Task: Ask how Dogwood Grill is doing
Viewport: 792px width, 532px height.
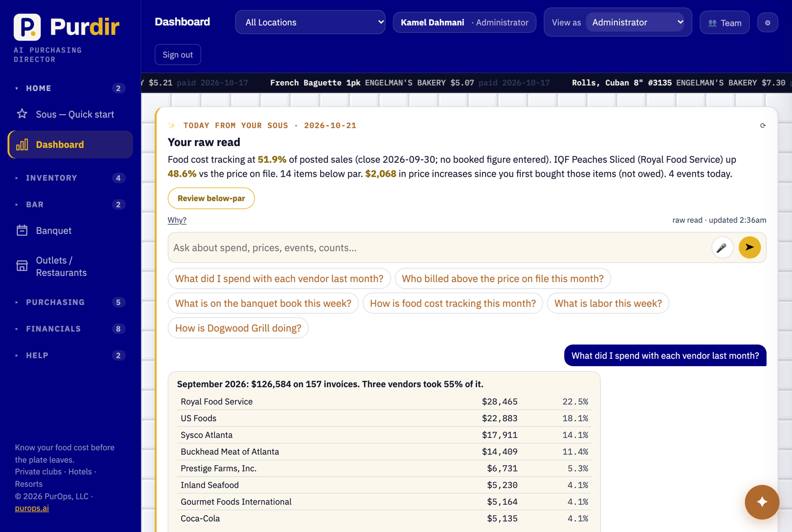Action: (238, 328)
